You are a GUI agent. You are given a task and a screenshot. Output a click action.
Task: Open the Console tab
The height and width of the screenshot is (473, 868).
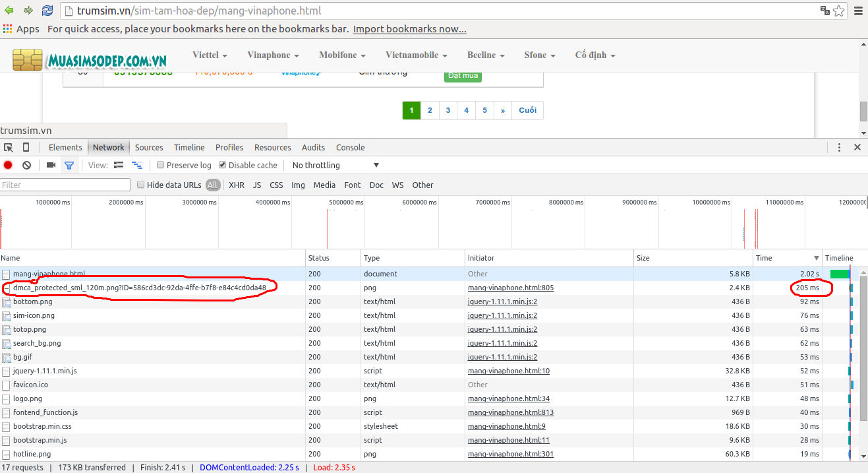tap(351, 147)
